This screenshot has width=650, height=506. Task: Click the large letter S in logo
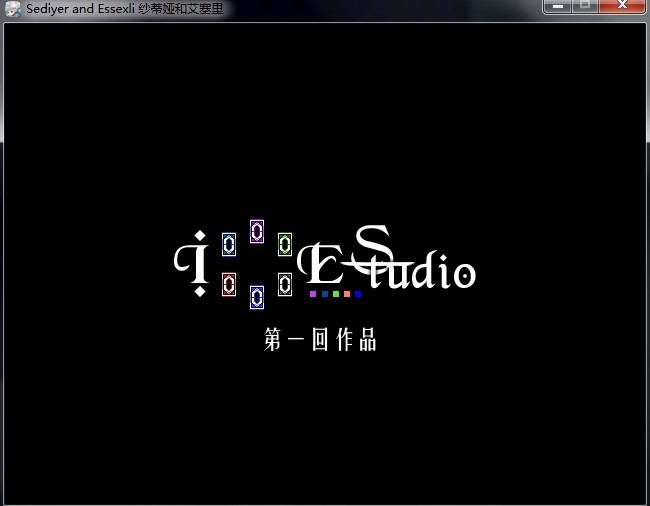[374, 245]
